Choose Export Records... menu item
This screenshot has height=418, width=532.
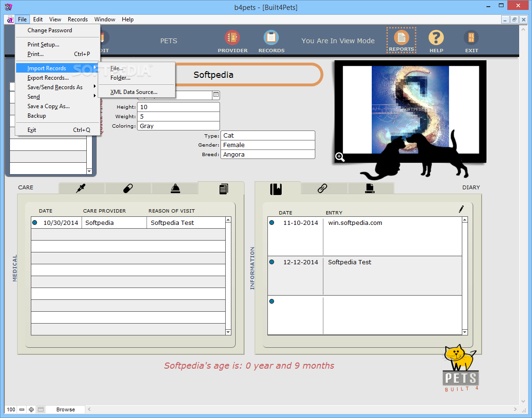coord(57,78)
